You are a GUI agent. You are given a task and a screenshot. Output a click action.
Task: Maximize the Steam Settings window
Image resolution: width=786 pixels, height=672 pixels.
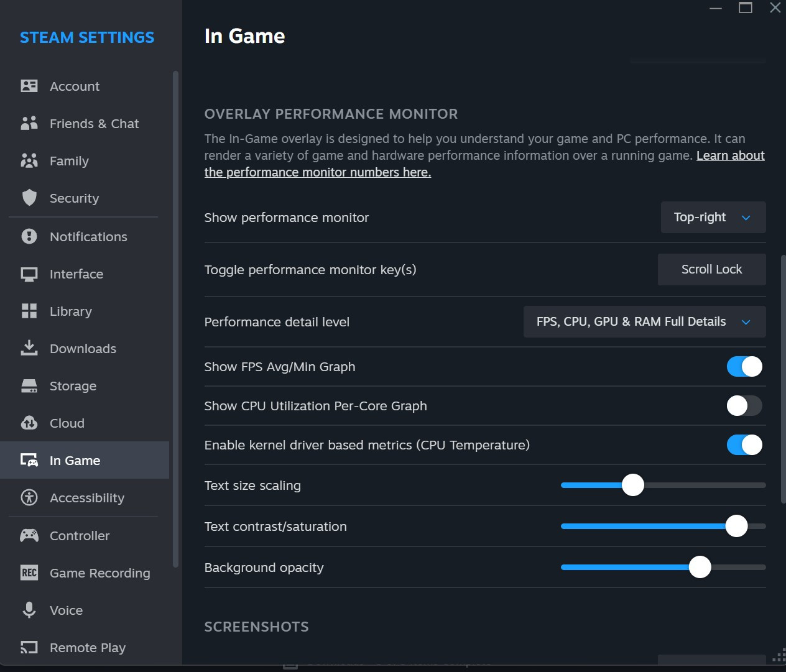point(746,7)
